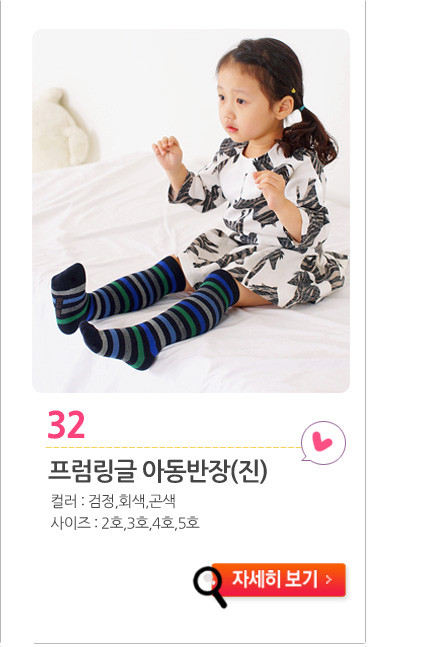Click the white plush toy in photo

click(x=61, y=130)
